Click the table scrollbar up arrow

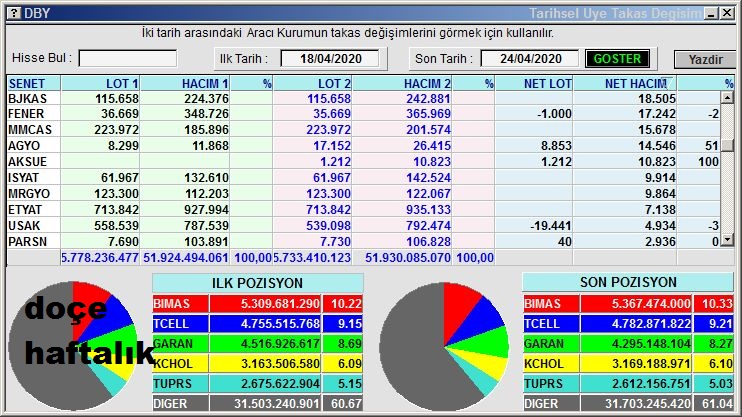click(727, 98)
